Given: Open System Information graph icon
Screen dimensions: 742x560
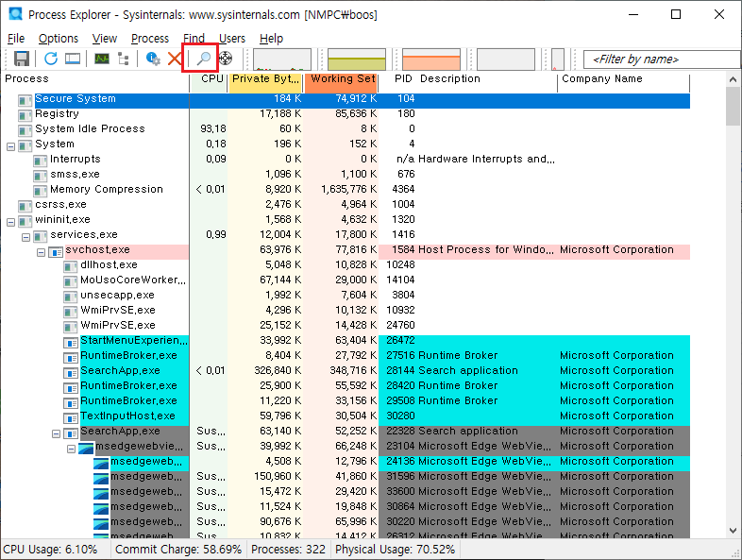Looking at the screenshot, I should pos(102,59).
